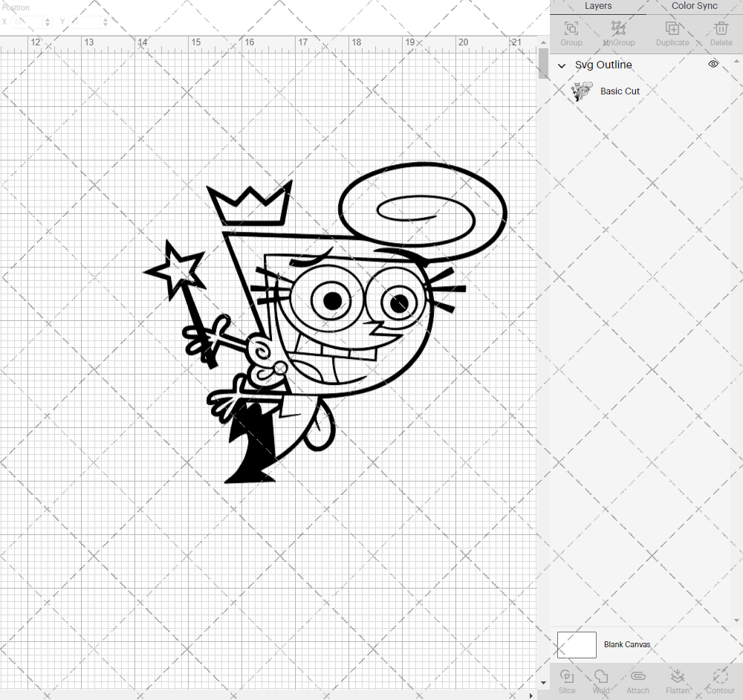Click the Slice tool icon
This screenshot has width=743, height=700.
click(x=567, y=676)
